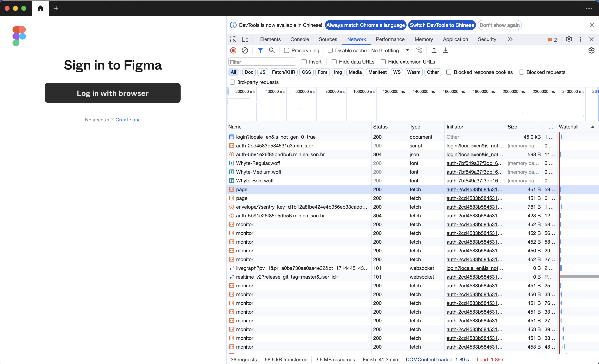
Task: Open the No throttling dropdown
Action: (390, 50)
